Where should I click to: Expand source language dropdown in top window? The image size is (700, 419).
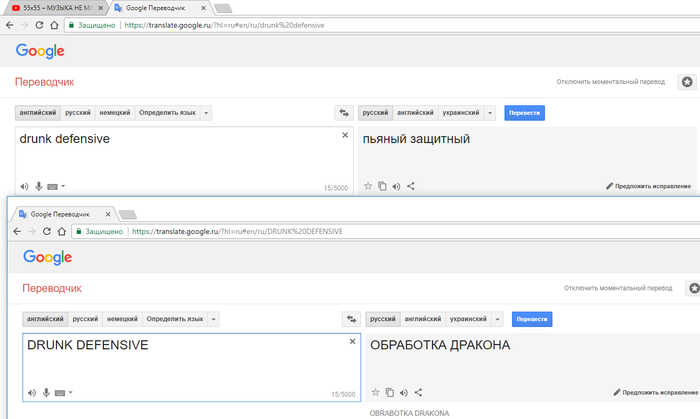pos(206,113)
